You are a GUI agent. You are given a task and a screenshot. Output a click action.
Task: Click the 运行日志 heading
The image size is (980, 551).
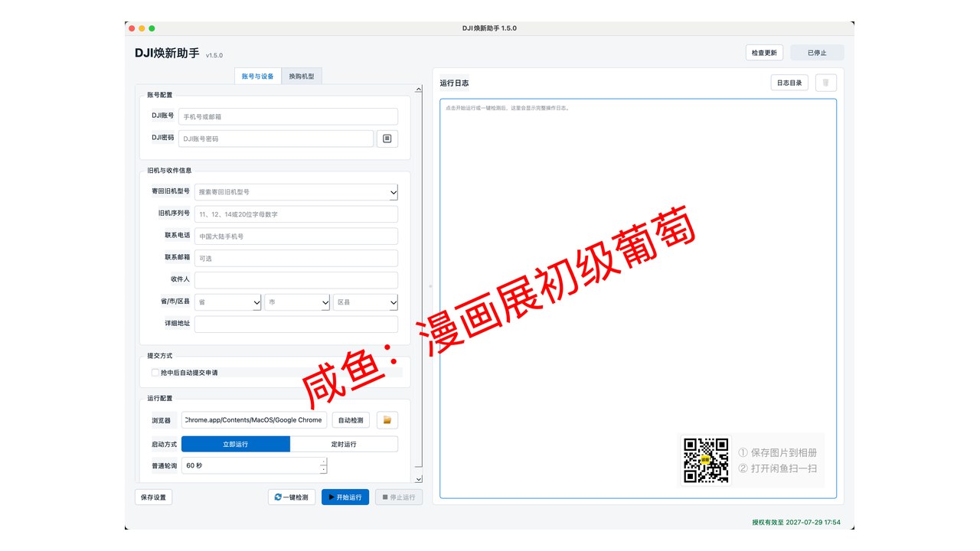(x=454, y=83)
